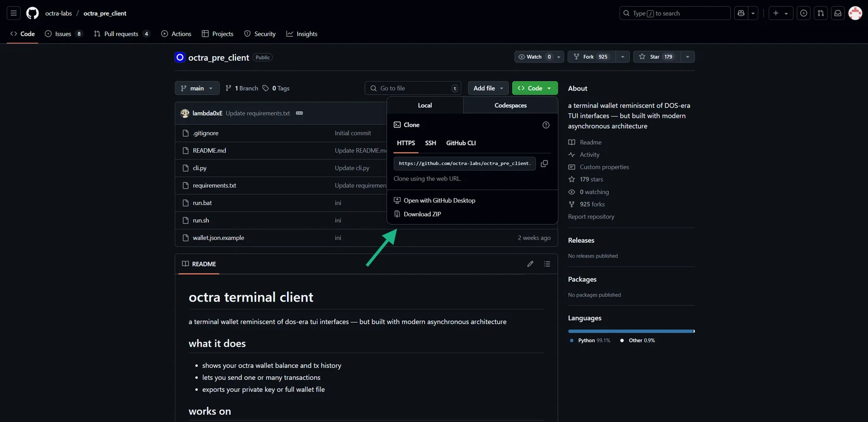
Task: Open the clone help question-mark icon
Action: 546,125
